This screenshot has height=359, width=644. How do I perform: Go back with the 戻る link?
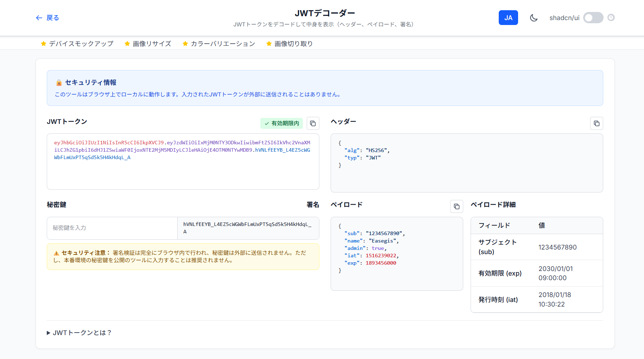click(x=47, y=18)
